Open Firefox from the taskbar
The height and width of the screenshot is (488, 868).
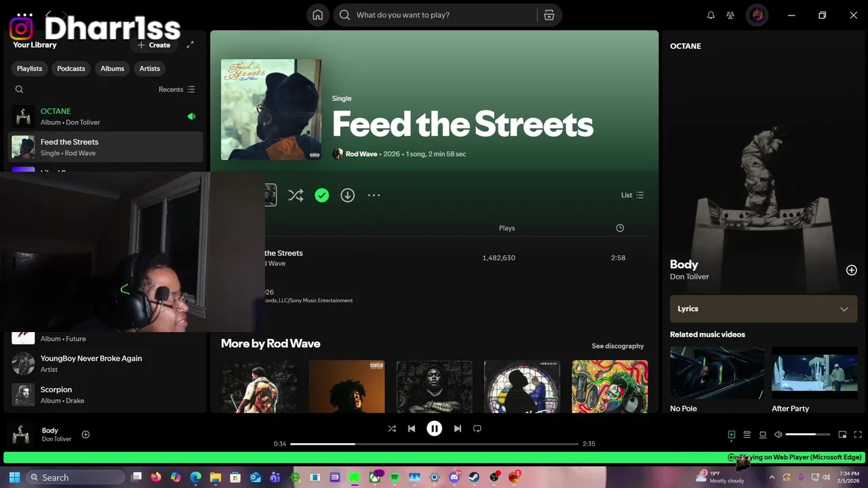point(156,477)
